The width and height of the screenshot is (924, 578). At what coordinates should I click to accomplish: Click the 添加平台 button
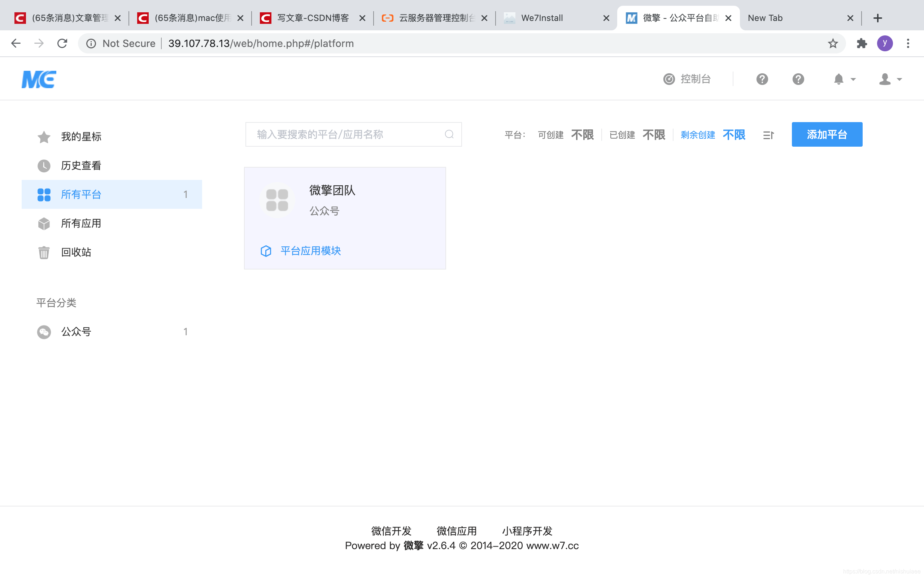point(827,134)
